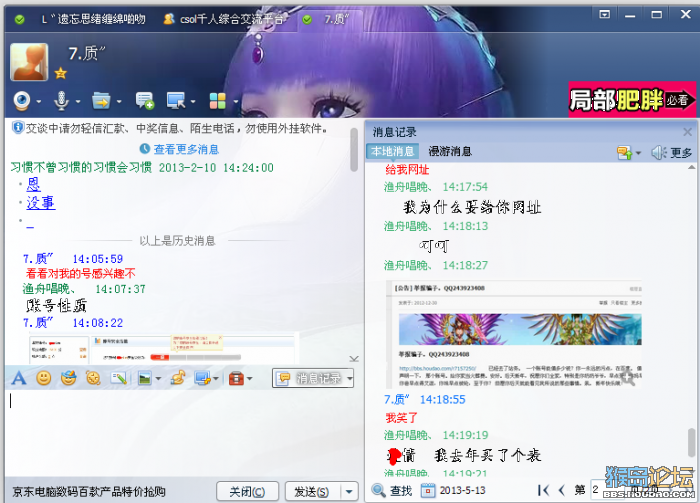700x503 pixels.
Task: Click into the message input box
Action: click(x=183, y=432)
